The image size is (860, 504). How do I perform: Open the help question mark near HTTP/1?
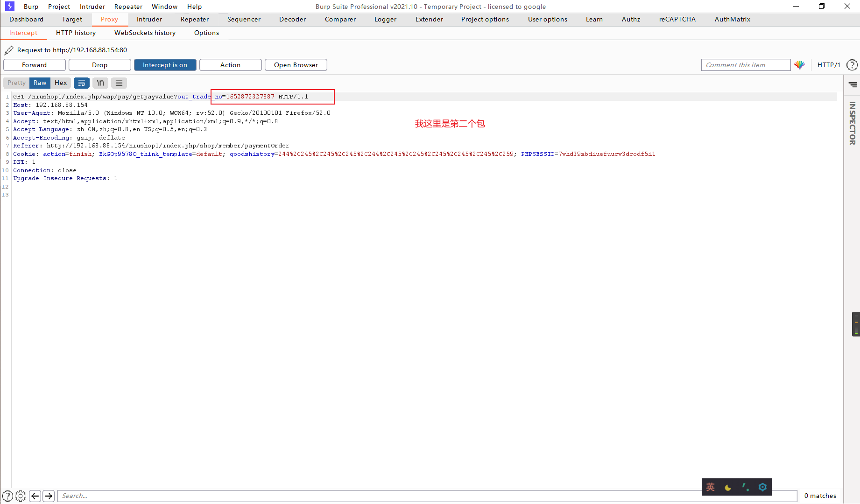pos(852,65)
